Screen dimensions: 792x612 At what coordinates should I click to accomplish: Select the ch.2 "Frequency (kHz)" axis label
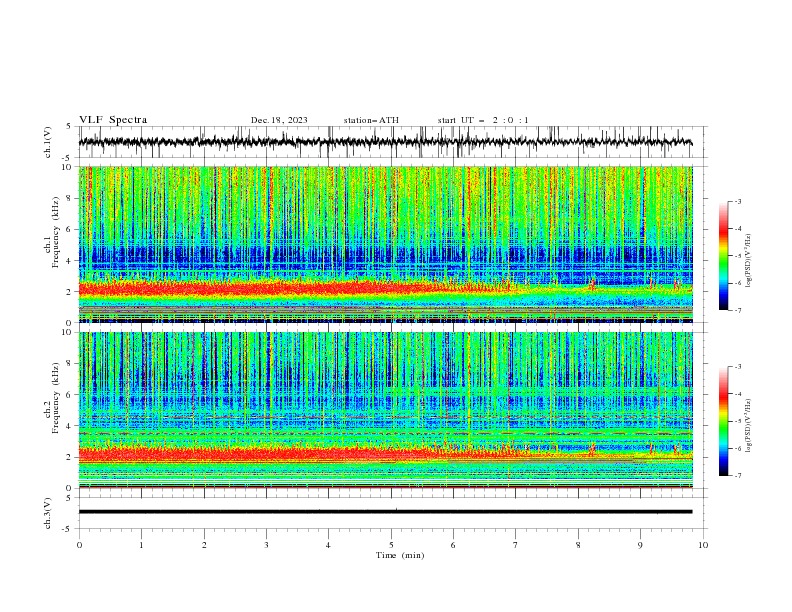point(56,398)
